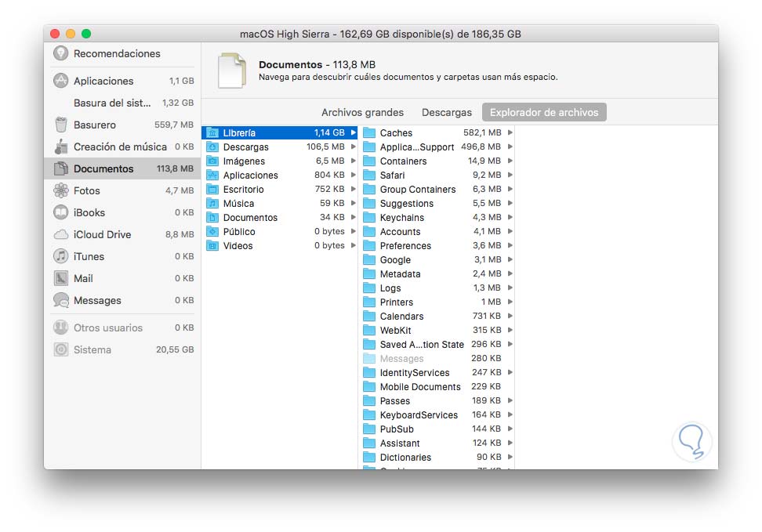
Task: Select the iCloud Drive sidebar label
Action: (x=102, y=235)
